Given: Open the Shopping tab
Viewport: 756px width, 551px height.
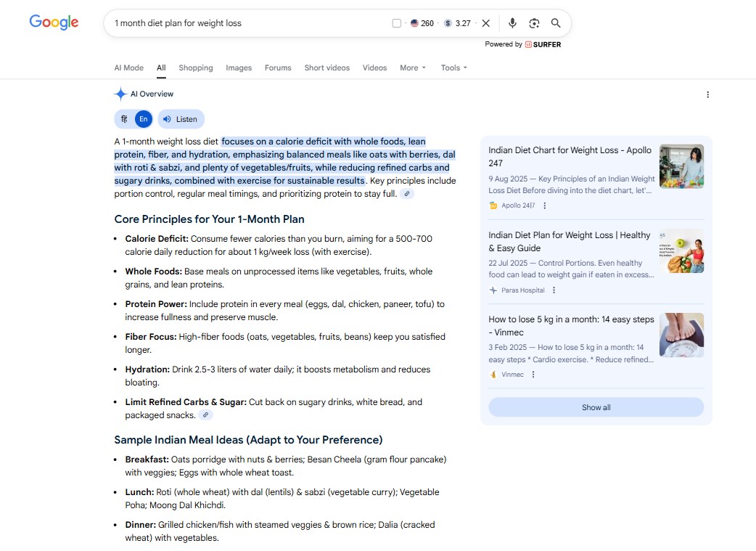Looking at the screenshot, I should 196,68.
